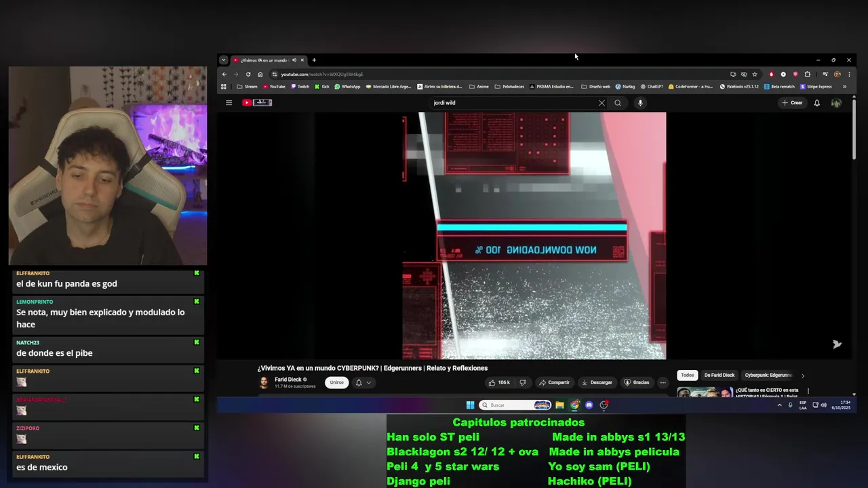The image size is (868, 488).
Task: Open the Mercado Libre bookmark
Action: coord(389,87)
